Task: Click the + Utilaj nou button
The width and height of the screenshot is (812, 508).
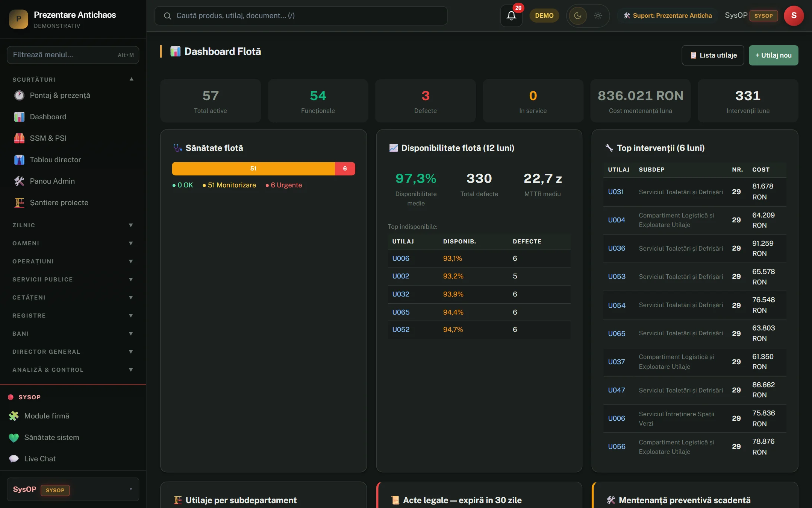Action: [x=773, y=55]
